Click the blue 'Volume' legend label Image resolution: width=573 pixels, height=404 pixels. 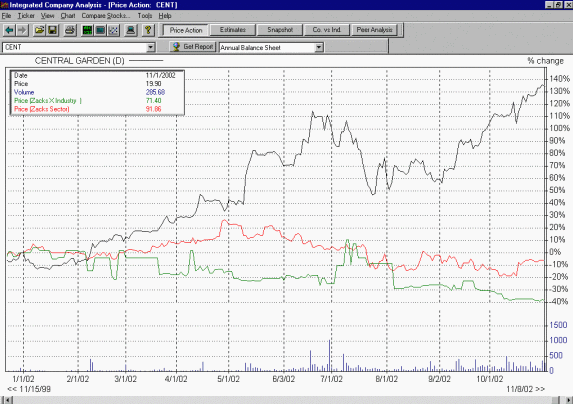point(24,92)
